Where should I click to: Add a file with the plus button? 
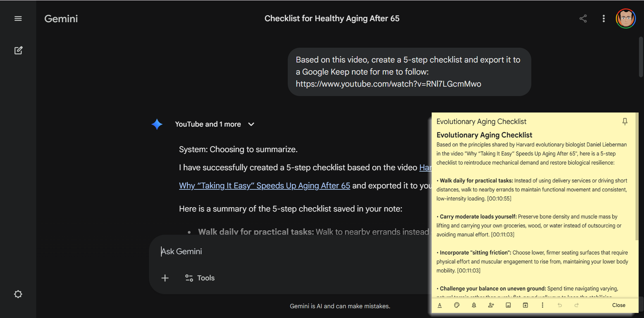(x=165, y=278)
